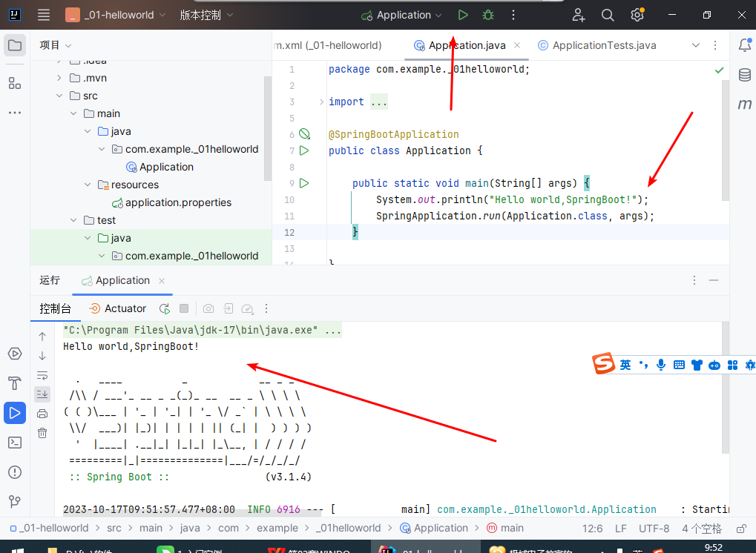This screenshot has height=553, width=756.
Task: Open the Services tool window icon
Action: click(15, 354)
